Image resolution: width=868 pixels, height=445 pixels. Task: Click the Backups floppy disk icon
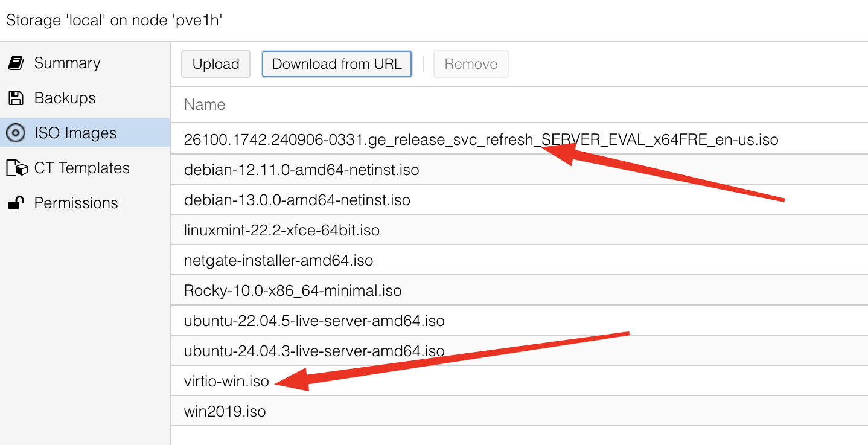click(x=16, y=98)
